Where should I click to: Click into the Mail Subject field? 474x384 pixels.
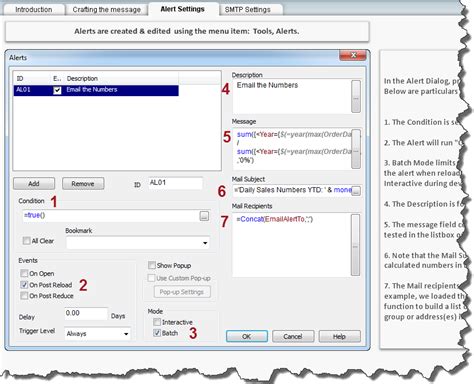(292, 190)
